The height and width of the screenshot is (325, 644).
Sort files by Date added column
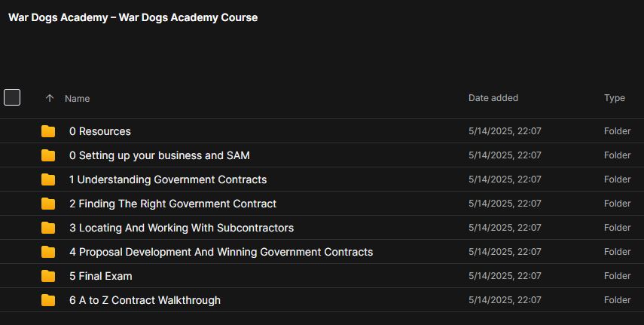pos(493,98)
